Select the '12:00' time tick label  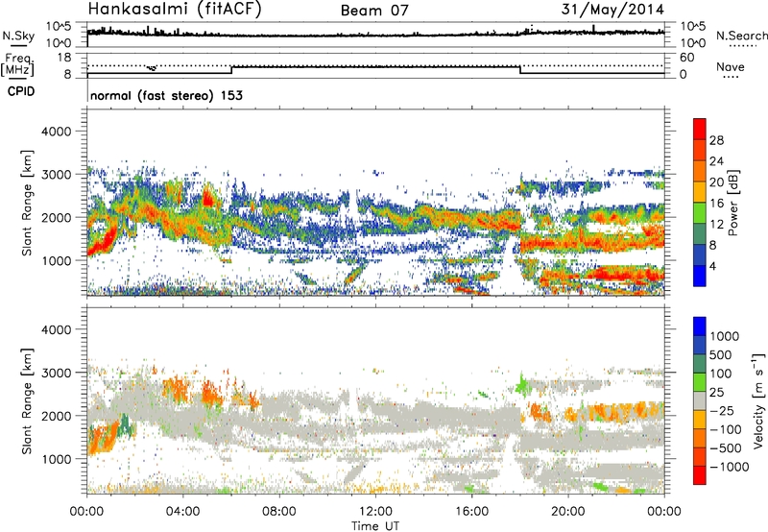click(x=375, y=512)
